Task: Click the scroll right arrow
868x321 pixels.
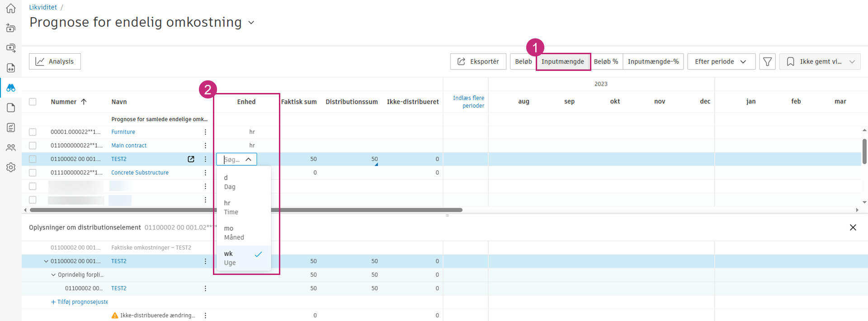Action: tap(857, 210)
